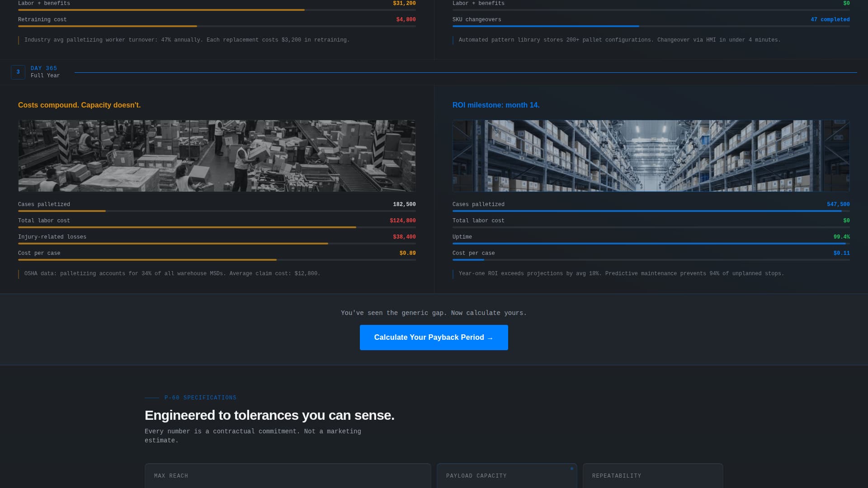
Task: Click the orange bar beside worker turnover note
Action: [19, 40]
